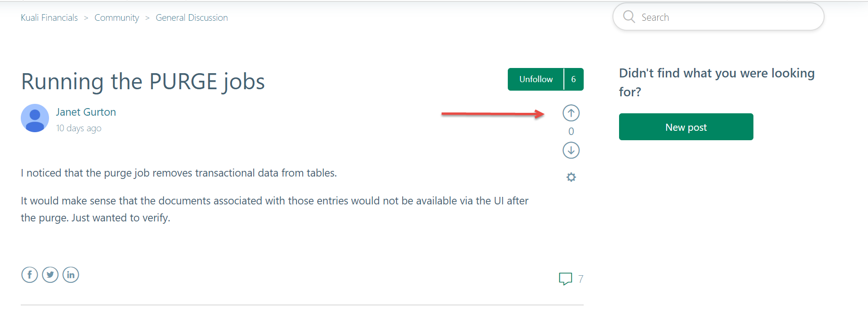Downvote this post with the down arrow

coord(571,151)
